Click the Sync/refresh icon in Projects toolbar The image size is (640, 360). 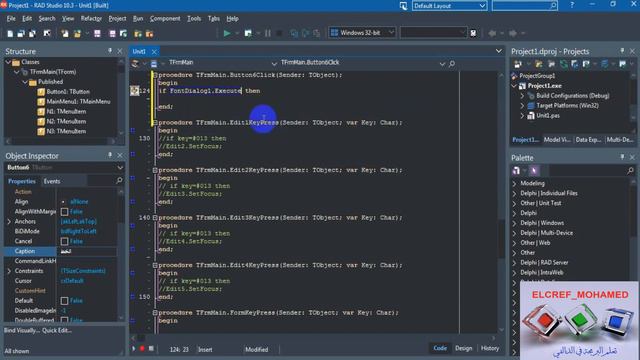click(564, 64)
